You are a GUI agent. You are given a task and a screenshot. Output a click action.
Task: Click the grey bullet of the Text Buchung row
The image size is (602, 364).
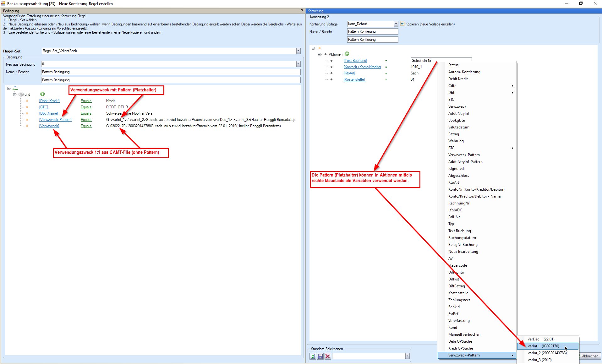(331, 61)
